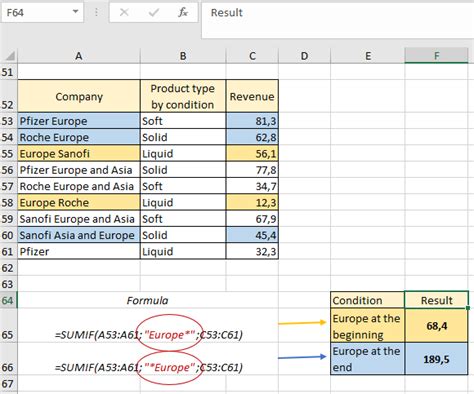Select the Pfizer Europe and Asia cell
474x394 pixels.
(79, 170)
